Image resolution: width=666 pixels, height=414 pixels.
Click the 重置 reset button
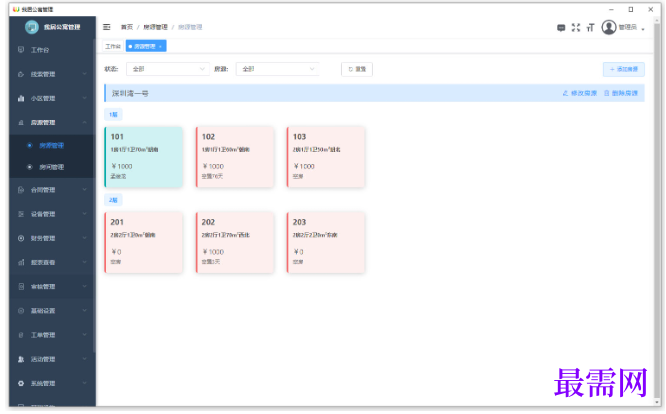click(x=357, y=69)
